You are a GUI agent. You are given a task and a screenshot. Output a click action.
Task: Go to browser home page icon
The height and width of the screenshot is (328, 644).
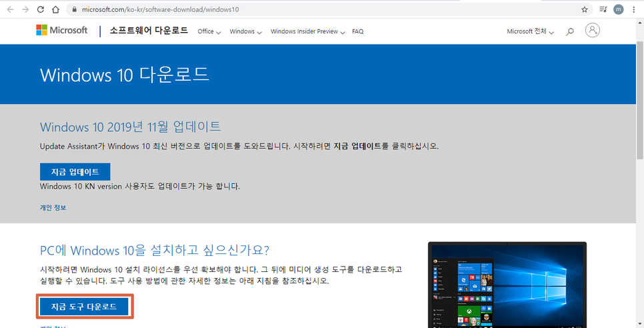click(x=55, y=9)
